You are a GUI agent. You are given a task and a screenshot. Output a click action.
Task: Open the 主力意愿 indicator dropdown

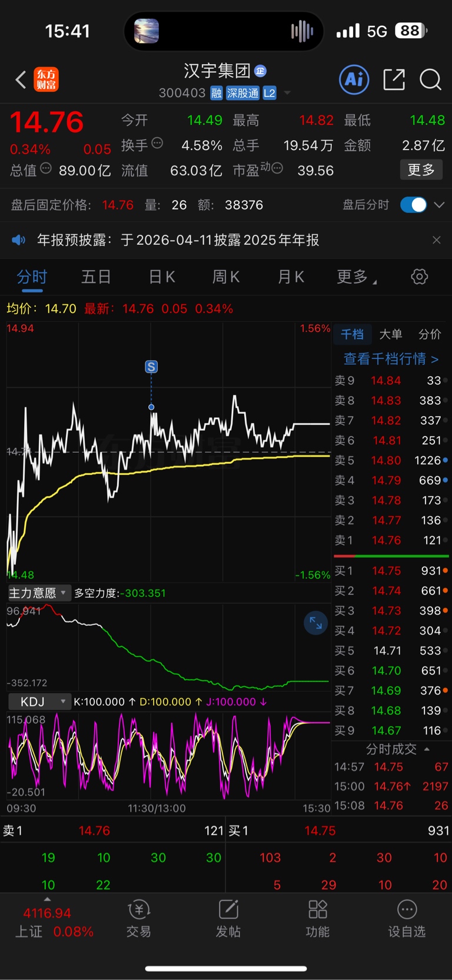tap(39, 593)
